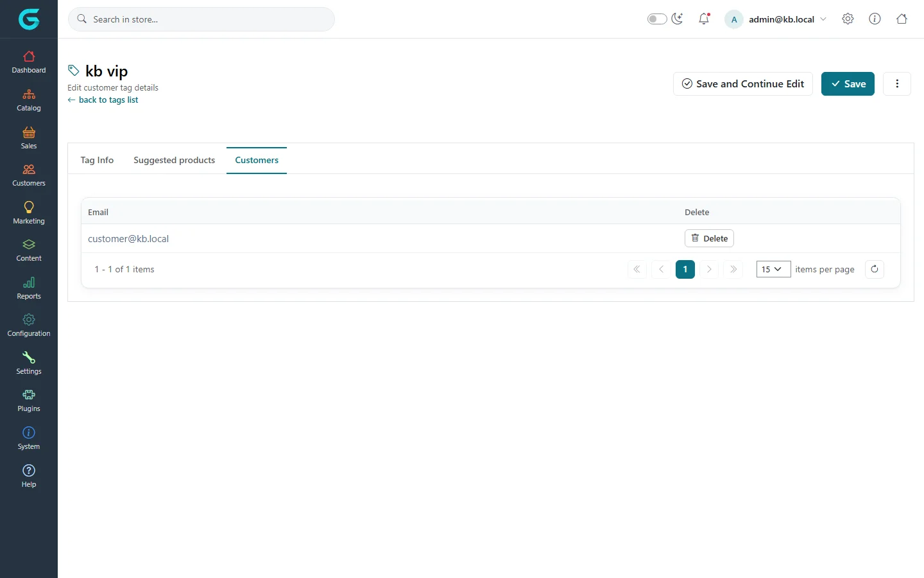Go to the next page of results
The width and height of the screenshot is (924, 578).
click(709, 269)
